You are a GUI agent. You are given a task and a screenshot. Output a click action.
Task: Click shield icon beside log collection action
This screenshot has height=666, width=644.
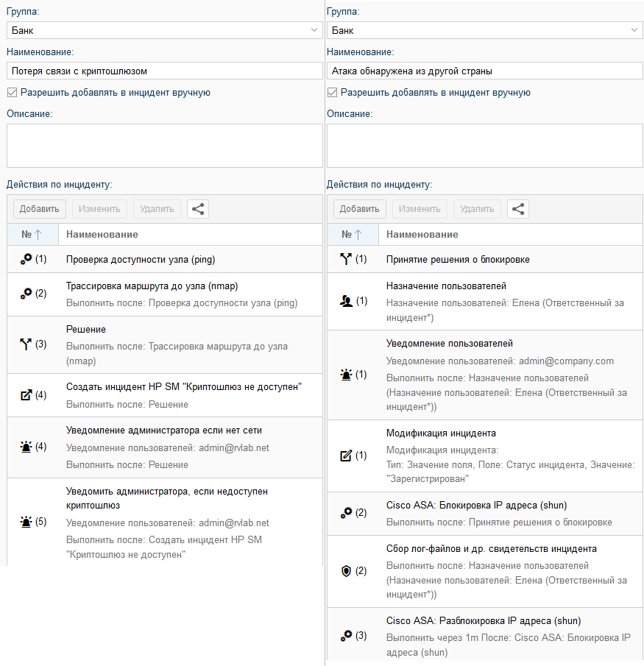point(346,571)
